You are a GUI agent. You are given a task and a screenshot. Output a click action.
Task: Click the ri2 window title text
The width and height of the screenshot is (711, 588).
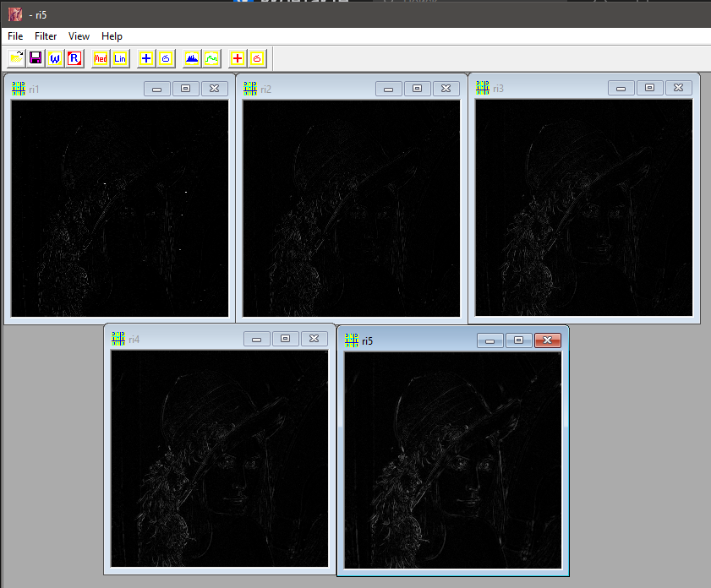coord(265,90)
